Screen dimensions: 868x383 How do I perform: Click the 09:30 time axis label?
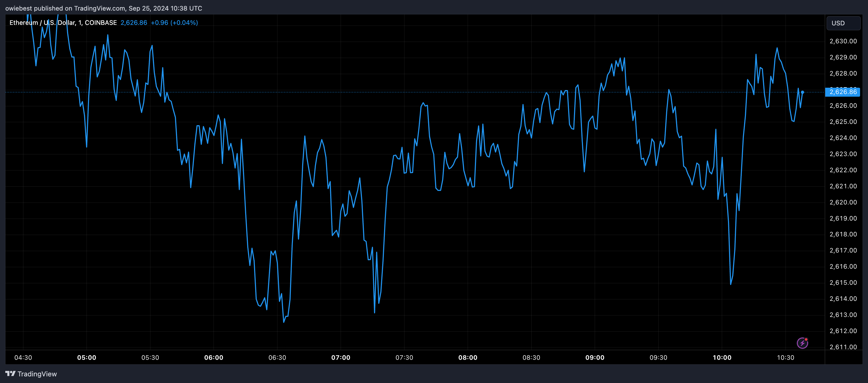tap(659, 357)
